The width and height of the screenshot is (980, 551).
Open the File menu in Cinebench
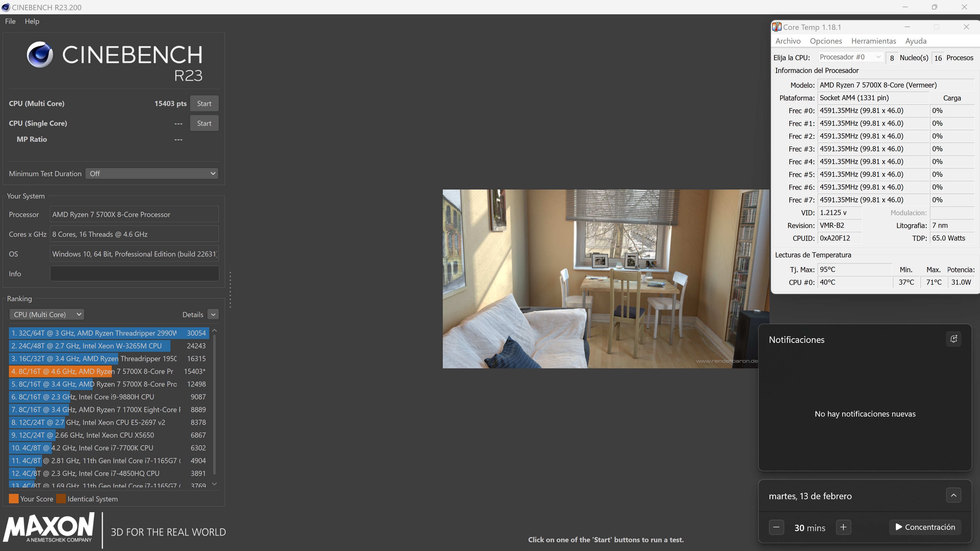pyautogui.click(x=10, y=21)
